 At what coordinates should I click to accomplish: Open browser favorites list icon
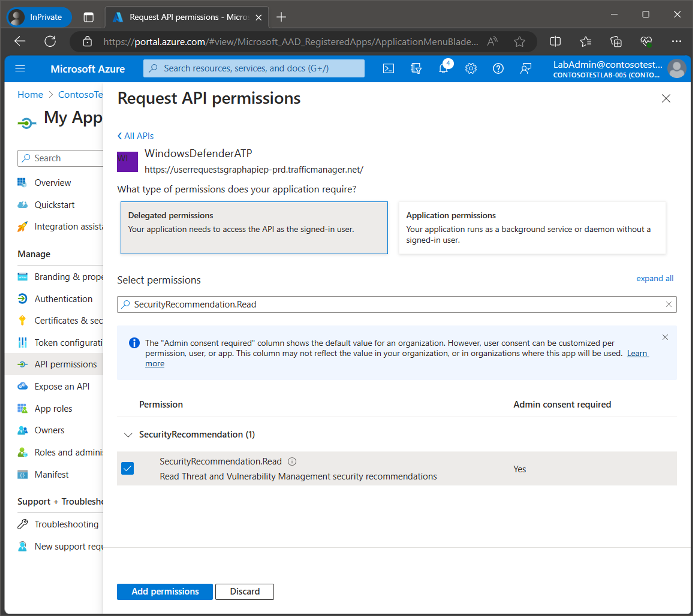coord(585,42)
